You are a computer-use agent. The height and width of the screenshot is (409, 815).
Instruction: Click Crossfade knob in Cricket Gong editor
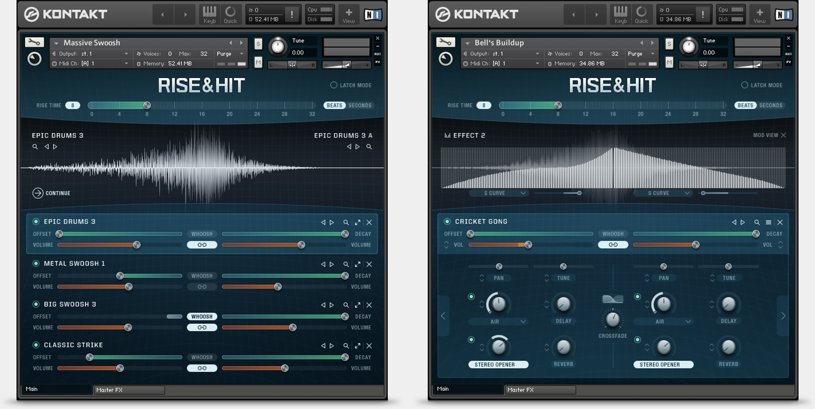click(x=613, y=319)
